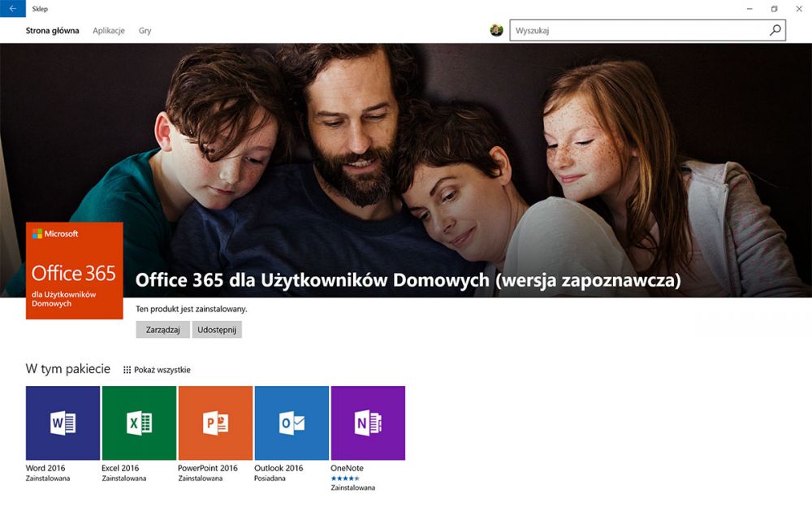The width and height of the screenshot is (812, 520).
Task: Click the Udostępnij button
Action: (217, 329)
